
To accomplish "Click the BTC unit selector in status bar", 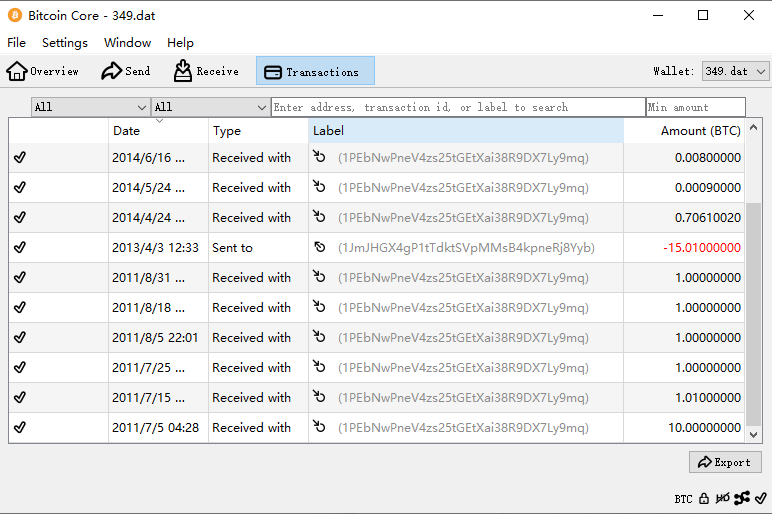I will tap(683, 498).
